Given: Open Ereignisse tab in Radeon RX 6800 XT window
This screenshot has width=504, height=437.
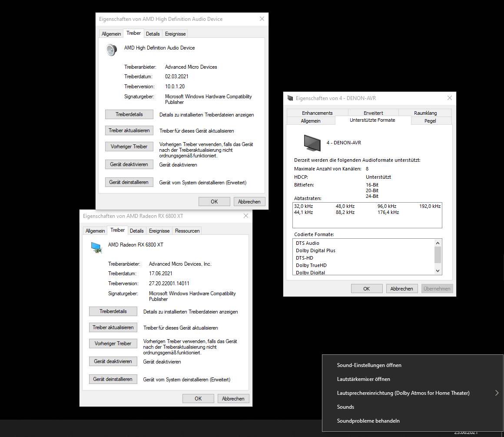Looking at the screenshot, I should (x=159, y=231).
